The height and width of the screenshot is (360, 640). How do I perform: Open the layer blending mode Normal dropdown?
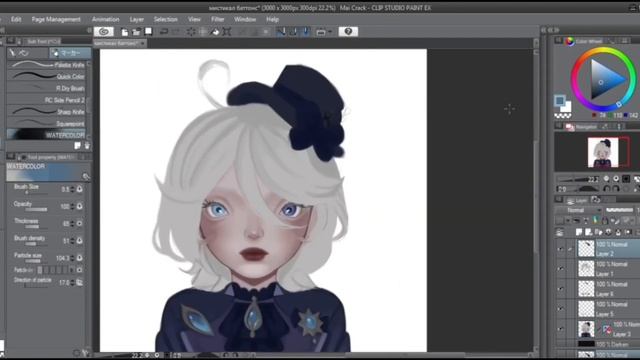pyautogui.click(x=579, y=210)
